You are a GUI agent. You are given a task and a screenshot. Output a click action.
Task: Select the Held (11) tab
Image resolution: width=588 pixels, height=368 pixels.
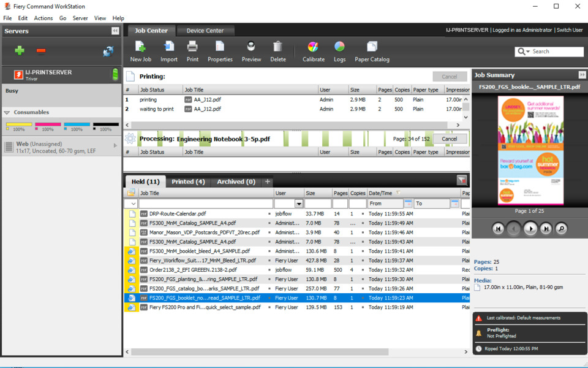(x=146, y=182)
